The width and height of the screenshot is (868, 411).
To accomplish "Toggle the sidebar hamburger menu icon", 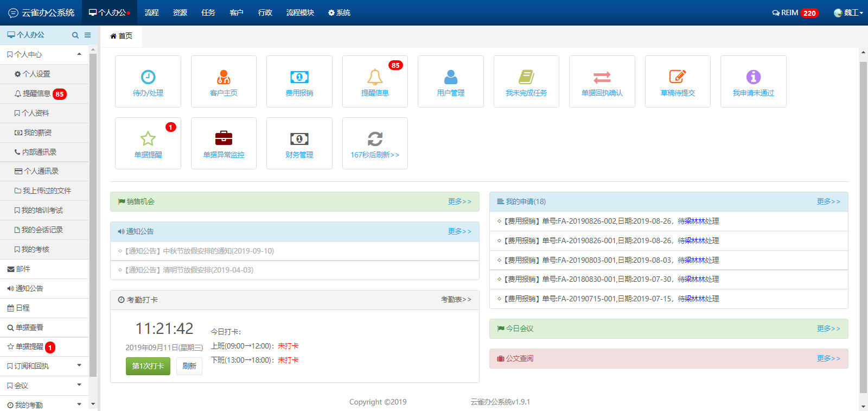I will [87, 35].
